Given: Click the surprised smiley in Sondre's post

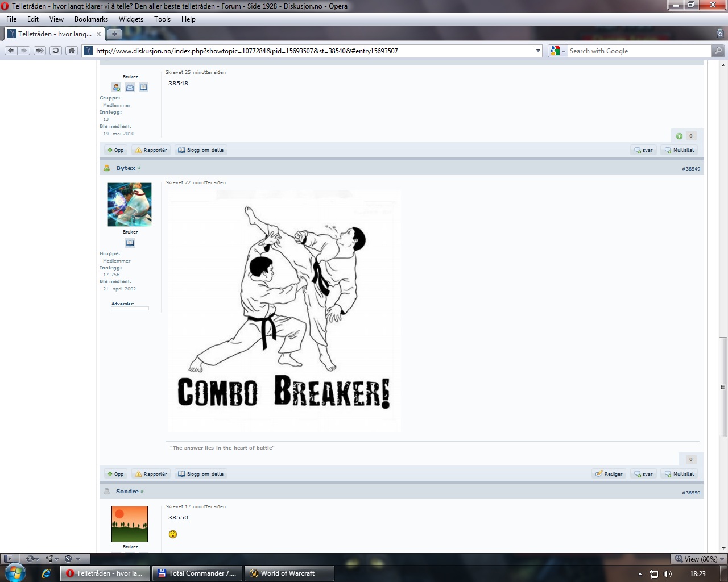Looking at the screenshot, I should pyautogui.click(x=173, y=534).
